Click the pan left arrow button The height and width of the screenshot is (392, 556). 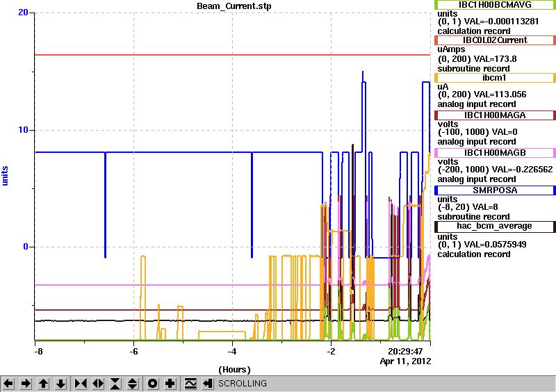[x=8, y=384]
